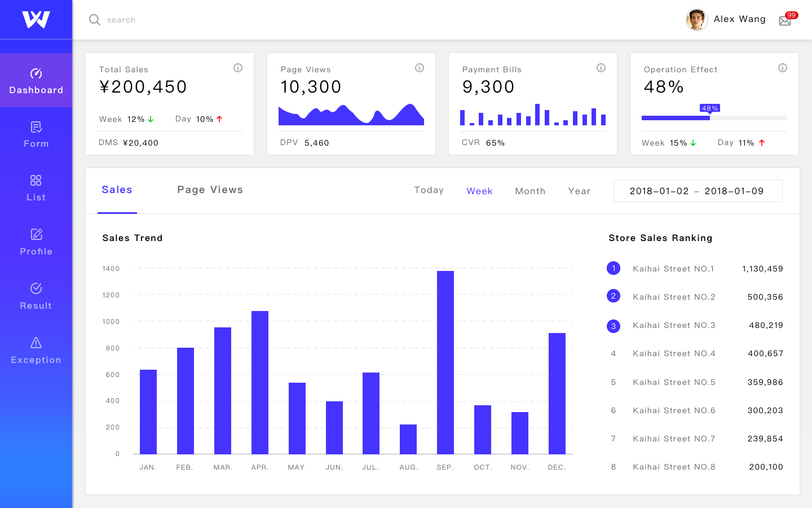
Task: Click Operation Effect Day 11% up arrow
Action: [762, 143]
